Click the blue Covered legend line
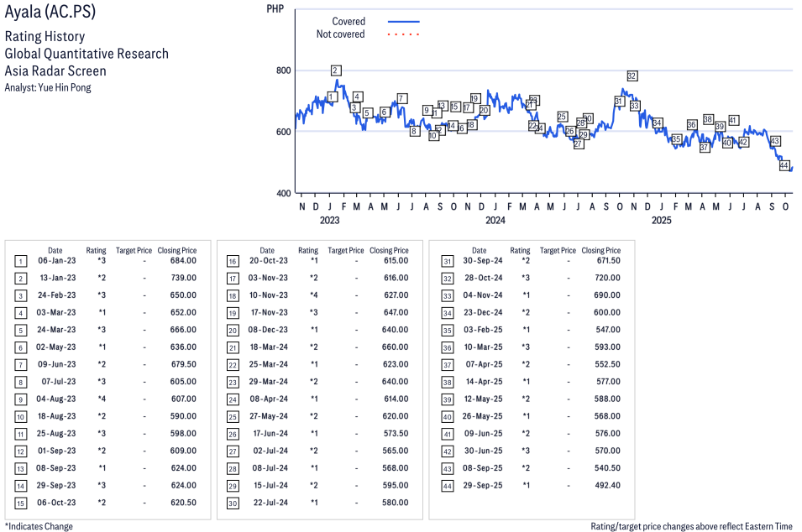 [x=403, y=22]
